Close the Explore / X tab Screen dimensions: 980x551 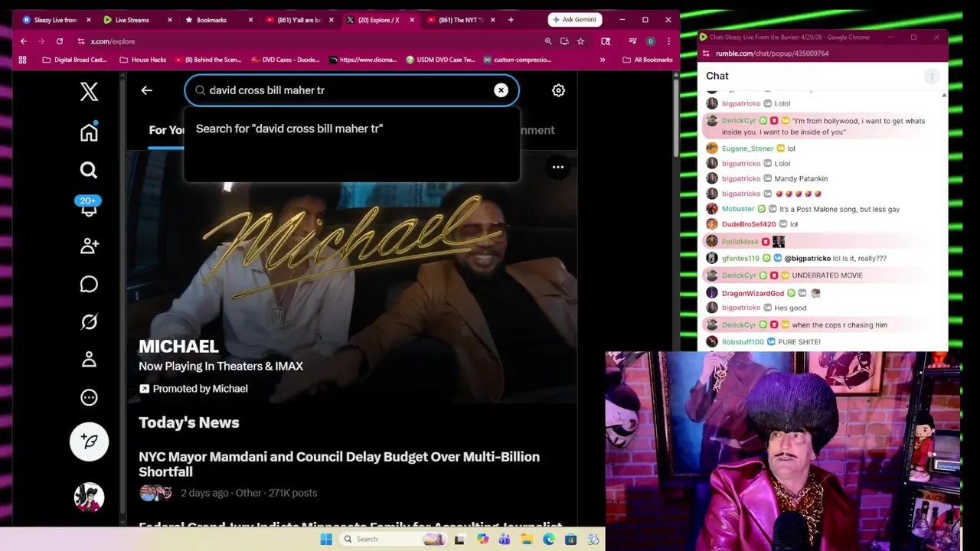click(412, 20)
